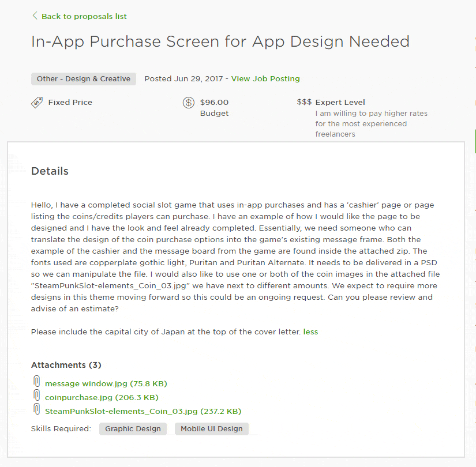Collapse the description with the less link
Screen dimensions: 476x467
pos(310,332)
